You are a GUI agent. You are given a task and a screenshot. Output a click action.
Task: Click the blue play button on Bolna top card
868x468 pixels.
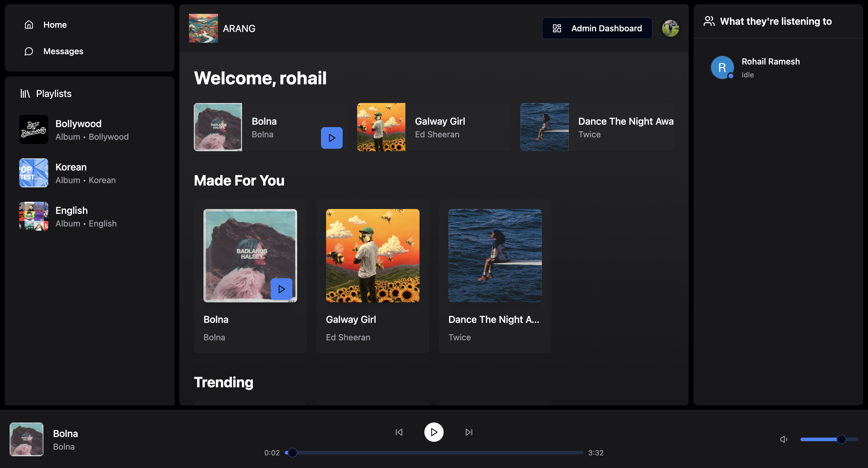click(x=332, y=138)
